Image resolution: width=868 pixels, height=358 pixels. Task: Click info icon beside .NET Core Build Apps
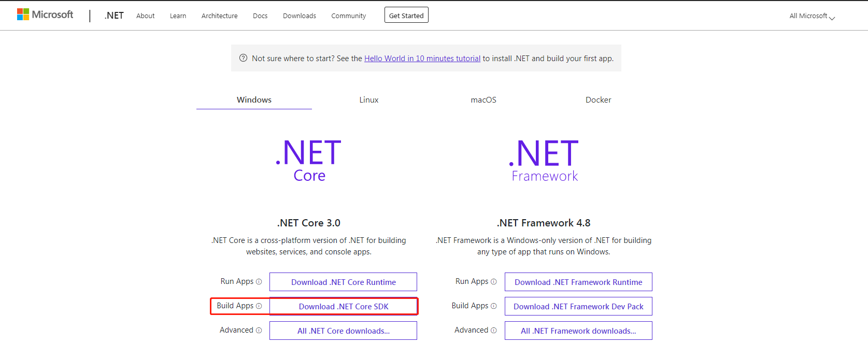tap(259, 306)
